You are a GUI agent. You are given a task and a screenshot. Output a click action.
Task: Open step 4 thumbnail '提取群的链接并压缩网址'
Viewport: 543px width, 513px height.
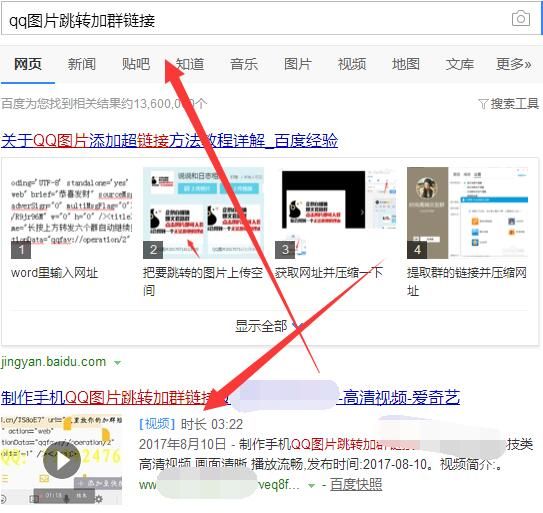[x=468, y=213]
